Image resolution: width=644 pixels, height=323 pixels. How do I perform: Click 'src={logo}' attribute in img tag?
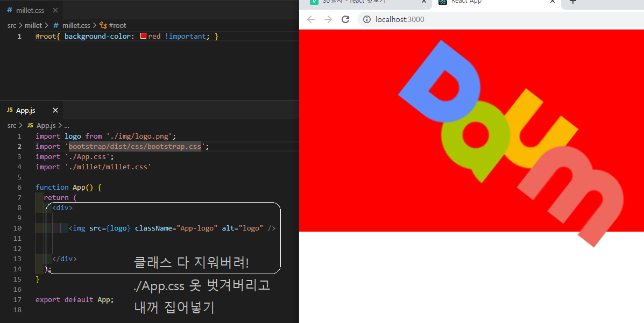110,228
